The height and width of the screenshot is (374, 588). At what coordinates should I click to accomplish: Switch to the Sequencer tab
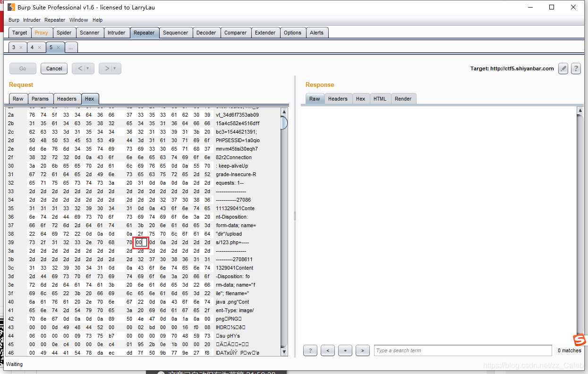[176, 33]
